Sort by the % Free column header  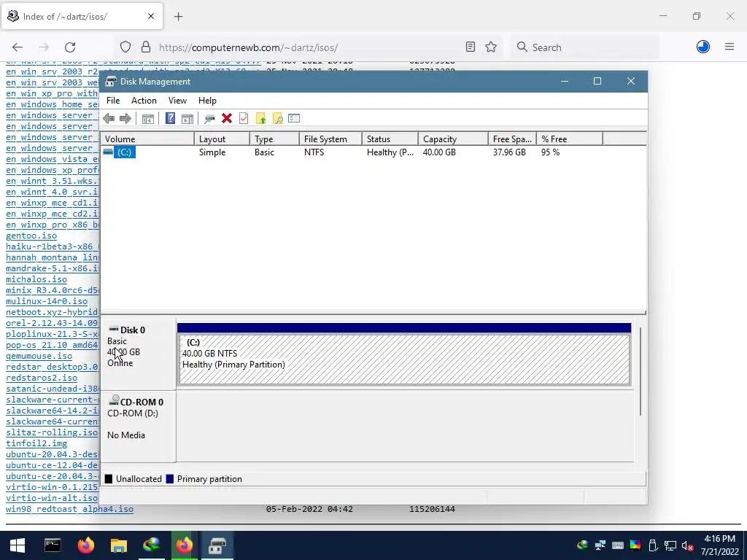569,139
